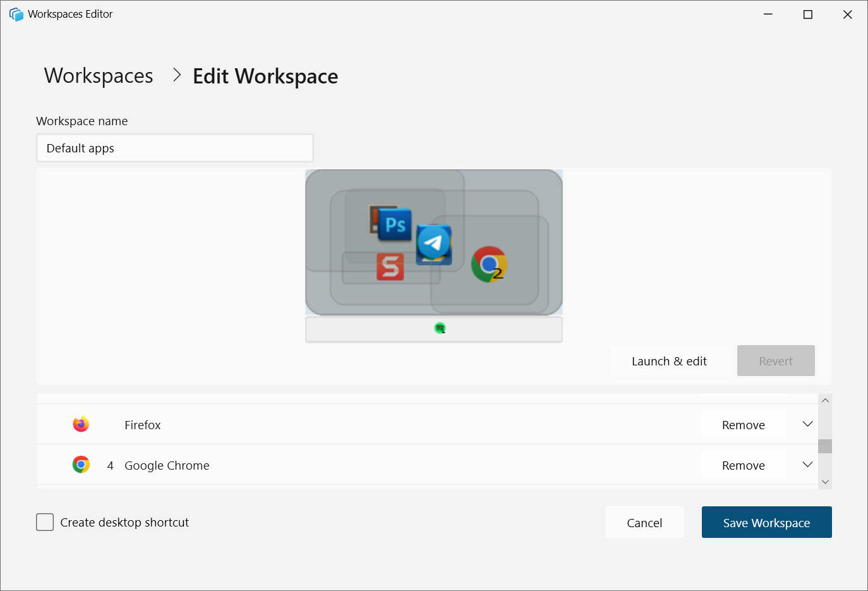
Task: Click the Workspaces Editor title bar icon
Action: [x=16, y=14]
